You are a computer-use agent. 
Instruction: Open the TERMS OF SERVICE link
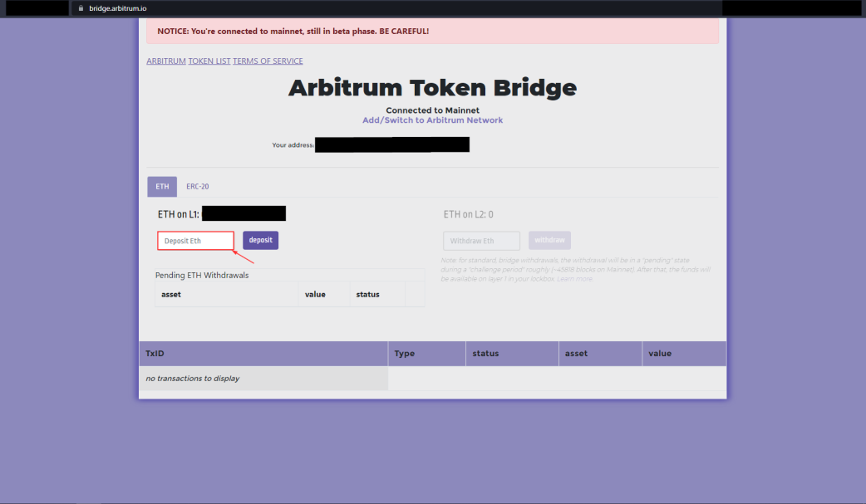click(268, 61)
